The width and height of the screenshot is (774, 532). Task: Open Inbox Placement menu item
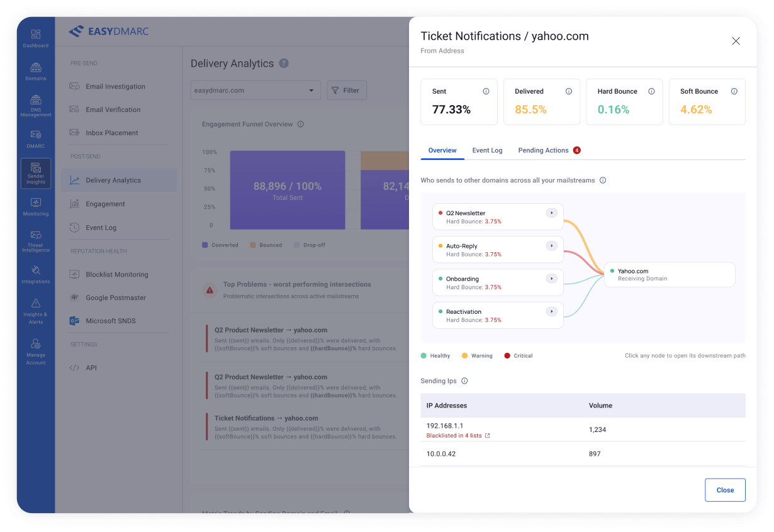pos(119,133)
